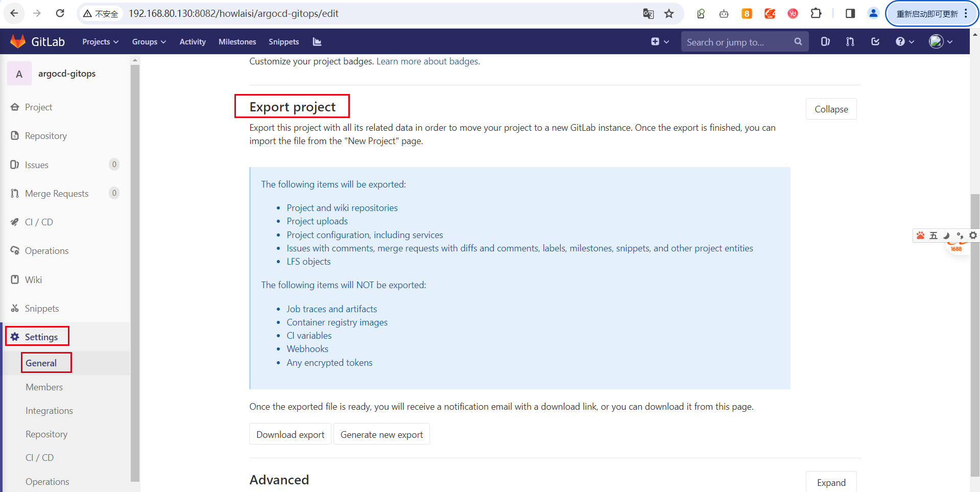Expand the Groups dropdown menu

pos(149,42)
